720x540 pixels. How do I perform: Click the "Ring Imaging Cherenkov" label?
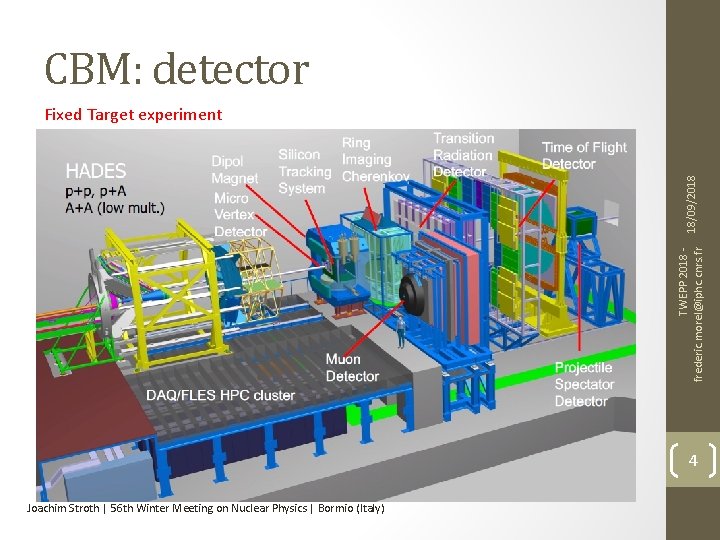click(375, 159)
